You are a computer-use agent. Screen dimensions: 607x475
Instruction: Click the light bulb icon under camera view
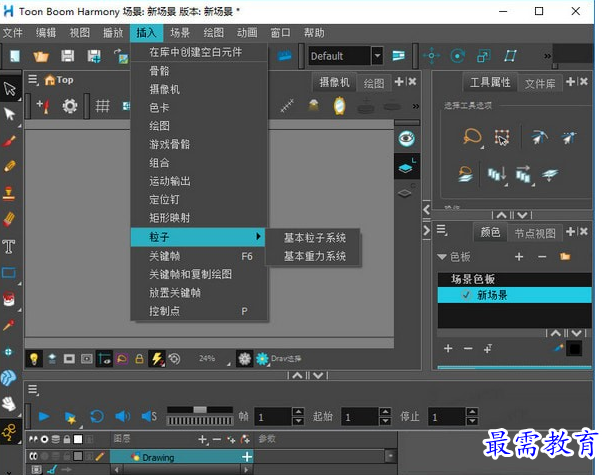[x=34, y=359]
